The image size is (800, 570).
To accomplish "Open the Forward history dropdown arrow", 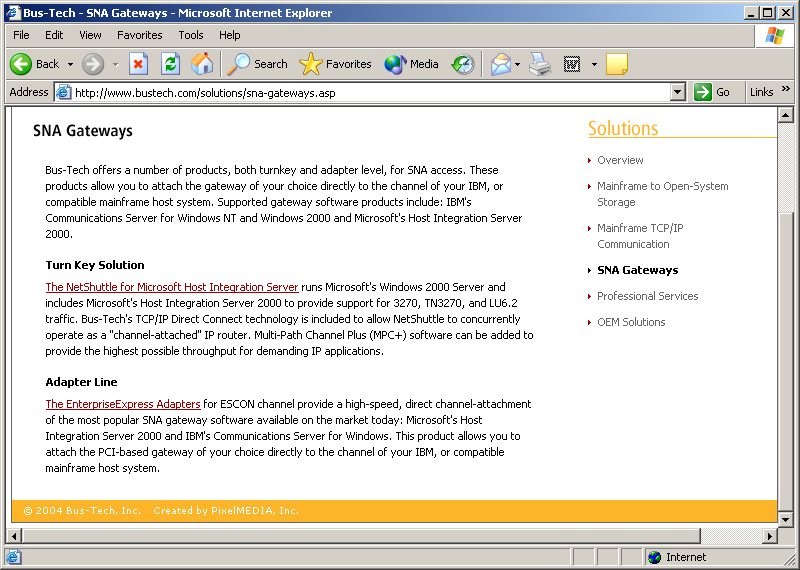I will tap(115, 64).
